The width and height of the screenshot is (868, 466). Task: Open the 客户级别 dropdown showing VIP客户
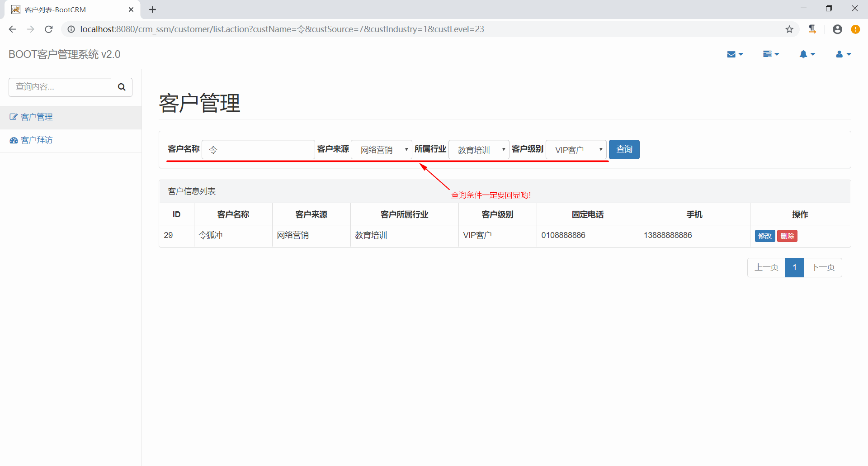[576, 149]
